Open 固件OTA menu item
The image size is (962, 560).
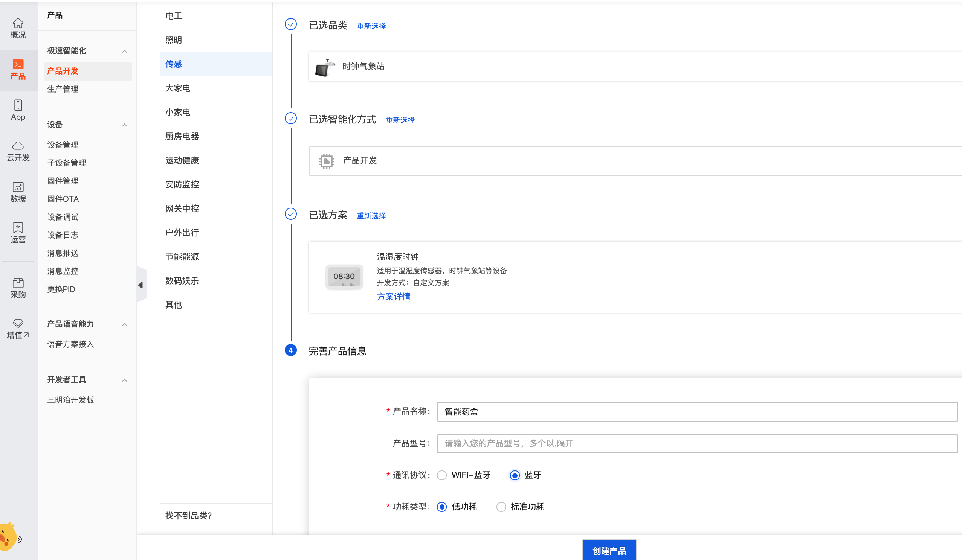coord(63,199)
